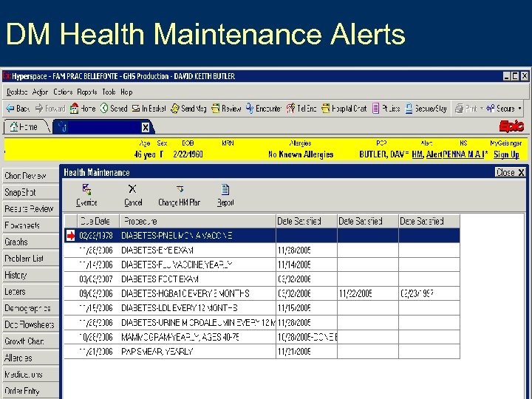Open Hospital Chart folder icon

point(326,109)
